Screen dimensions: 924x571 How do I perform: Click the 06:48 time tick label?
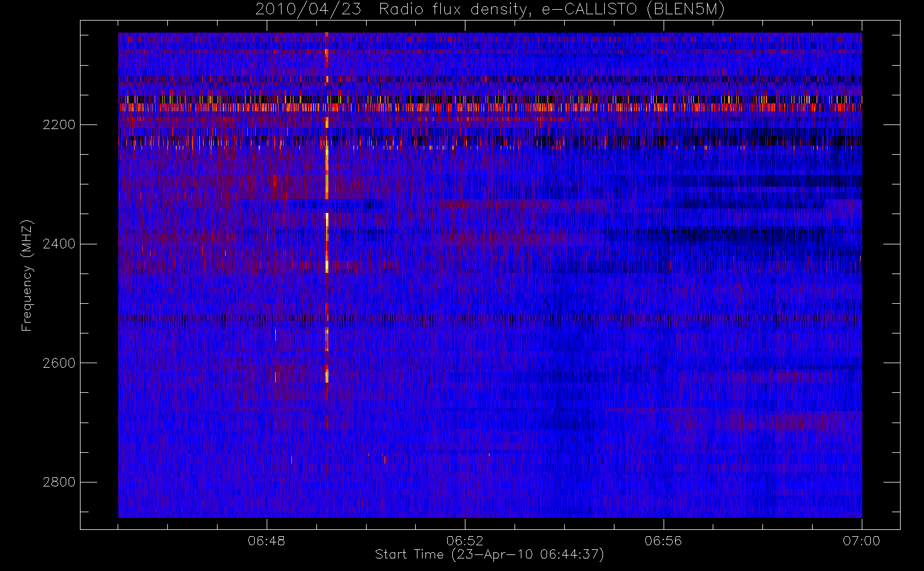267,541
